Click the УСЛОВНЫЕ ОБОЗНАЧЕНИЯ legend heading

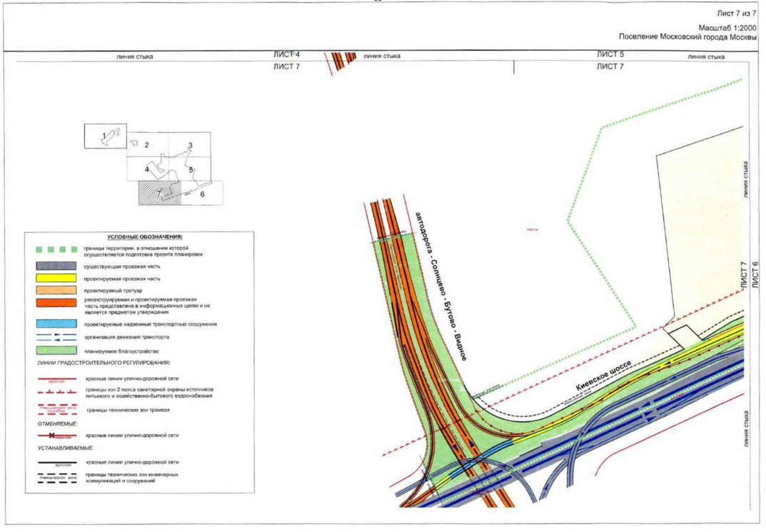coord(145,236)
